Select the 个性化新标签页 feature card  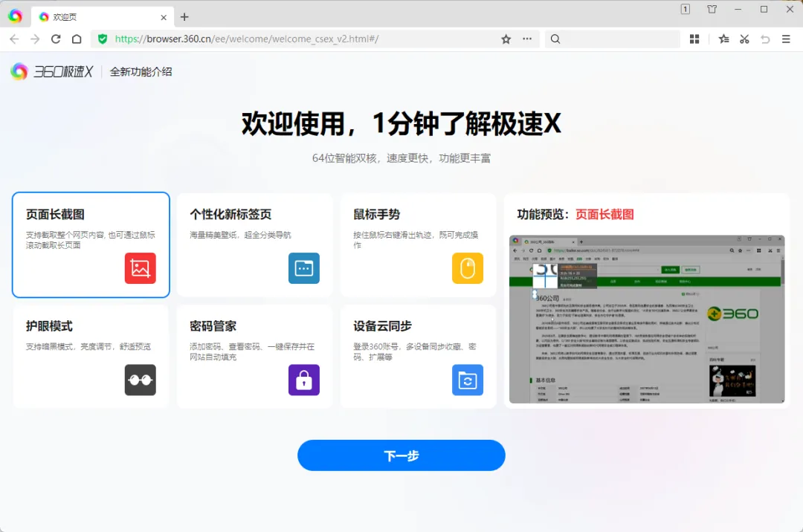tap(255, 244)
